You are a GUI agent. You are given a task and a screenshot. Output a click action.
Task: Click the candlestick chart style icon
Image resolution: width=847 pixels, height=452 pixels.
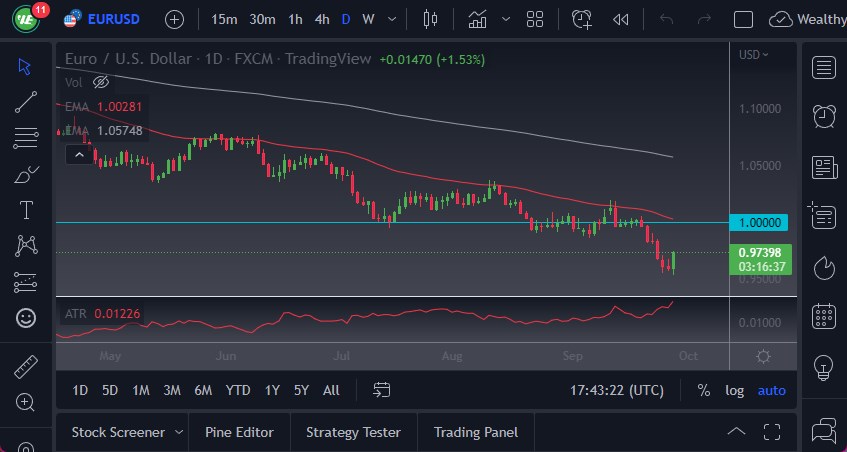pos(431,19)
